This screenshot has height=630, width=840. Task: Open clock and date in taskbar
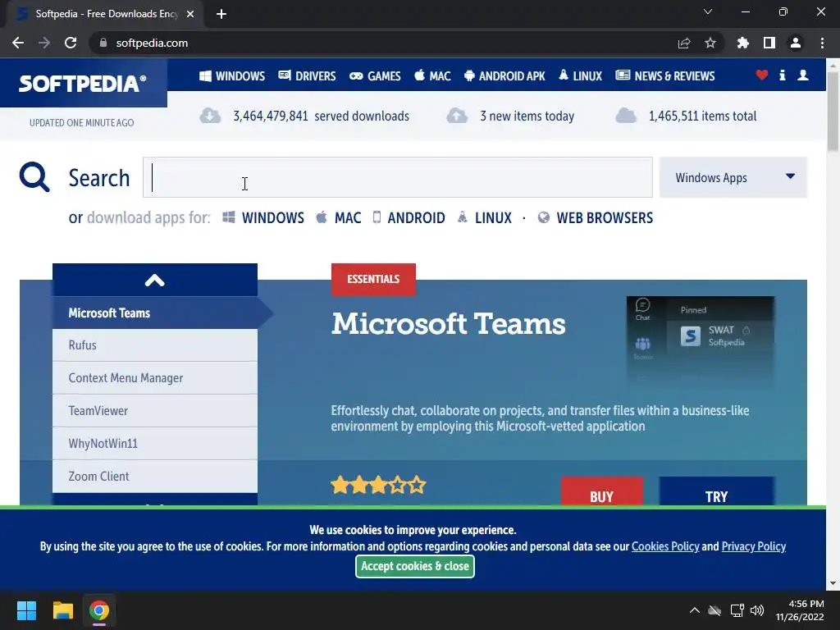click(x=800, y=610)
